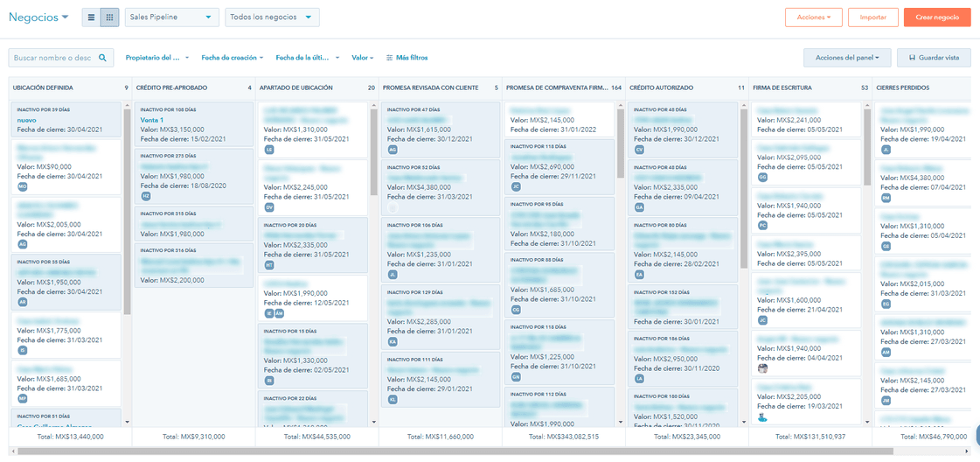Viewport: 980px width, 462px height.
Task: Click the JL avatar on the 19/04/2021 deal
Action: click(x=886, y=150)
